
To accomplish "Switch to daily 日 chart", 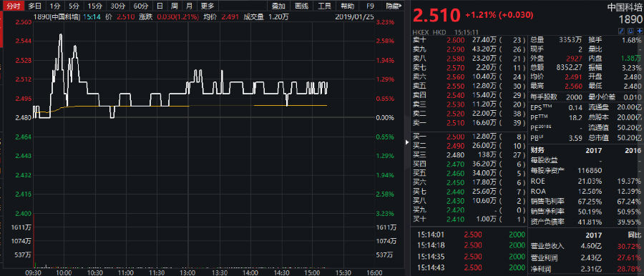I will tap(160, 6).
